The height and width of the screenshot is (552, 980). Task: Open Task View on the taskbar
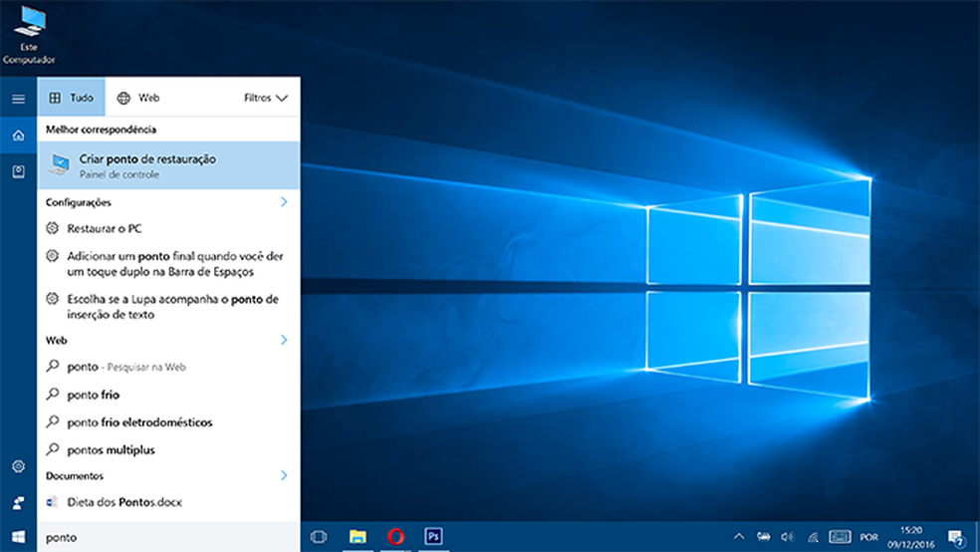point(319,537)
